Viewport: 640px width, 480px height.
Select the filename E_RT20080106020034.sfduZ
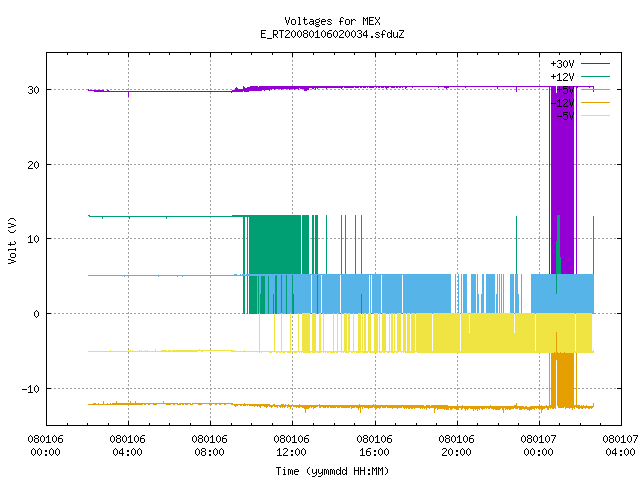[x=332, y=34]
